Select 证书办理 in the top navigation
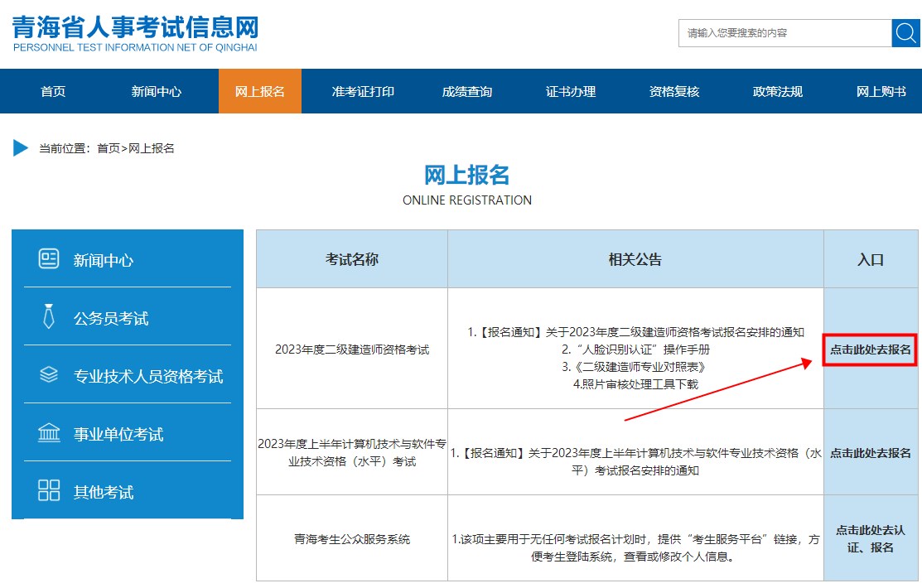 (x=570, y=91)
